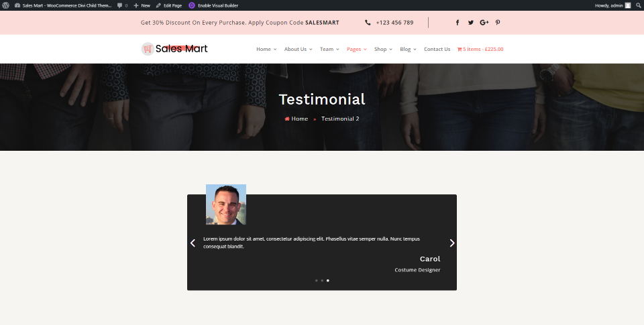
Task: Click the phone icon in top bar
Action: tap(368, 23)
